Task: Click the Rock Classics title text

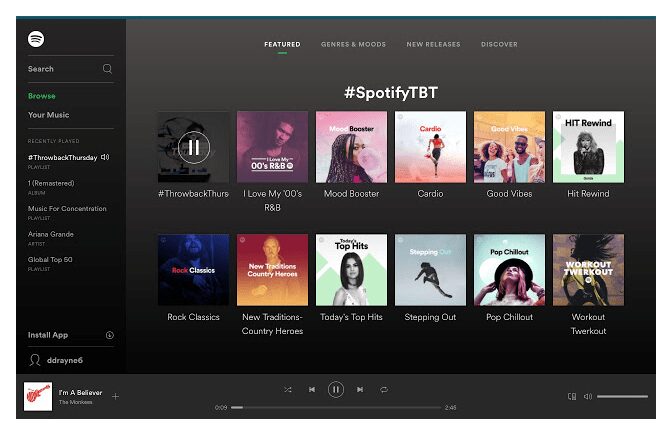Action: pos(194,317)
